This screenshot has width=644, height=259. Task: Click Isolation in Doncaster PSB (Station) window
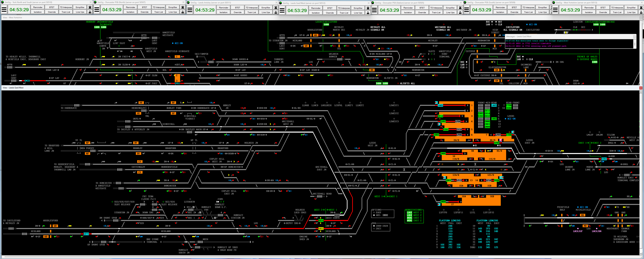(x=408, y=13)
